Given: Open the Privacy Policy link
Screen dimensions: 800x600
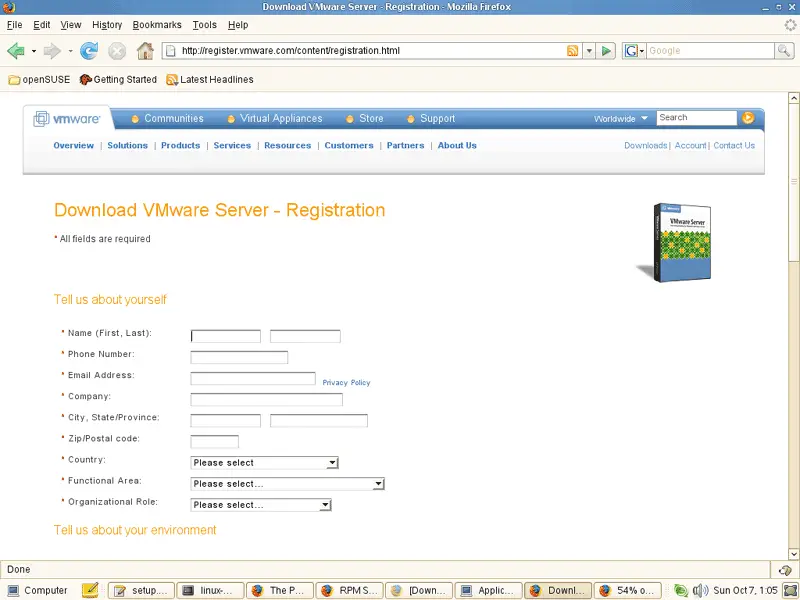Looking at the screenshot, I should pyautogui.click(x=346, y=383).
